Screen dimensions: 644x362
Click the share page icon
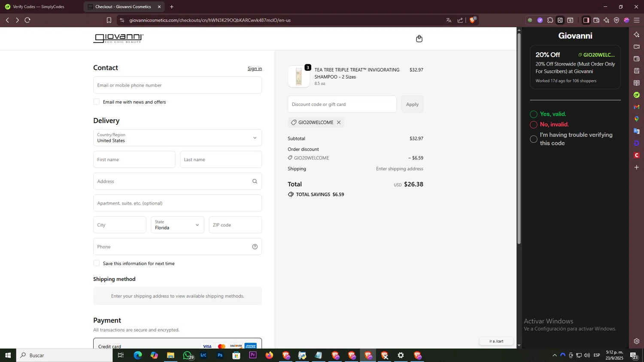tap(460, 20)
